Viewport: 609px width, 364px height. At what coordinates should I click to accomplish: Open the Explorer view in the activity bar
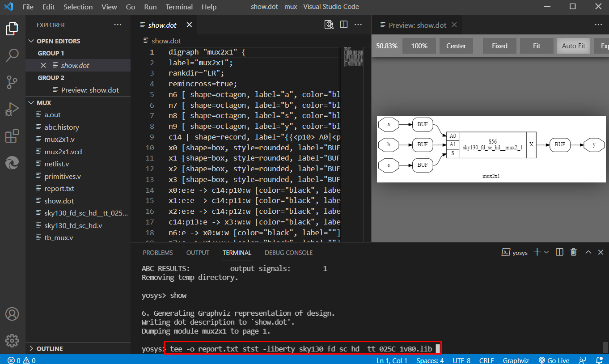click(12, 29)
